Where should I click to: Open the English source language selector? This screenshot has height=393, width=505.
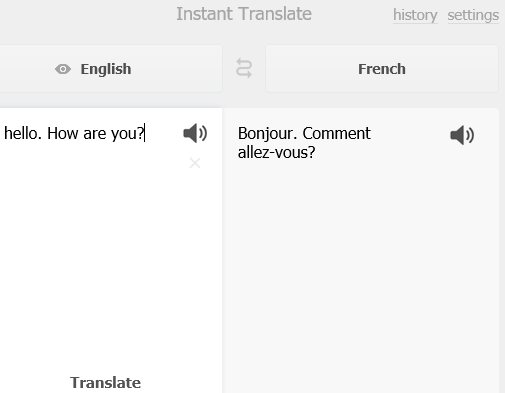coord(111,69)
